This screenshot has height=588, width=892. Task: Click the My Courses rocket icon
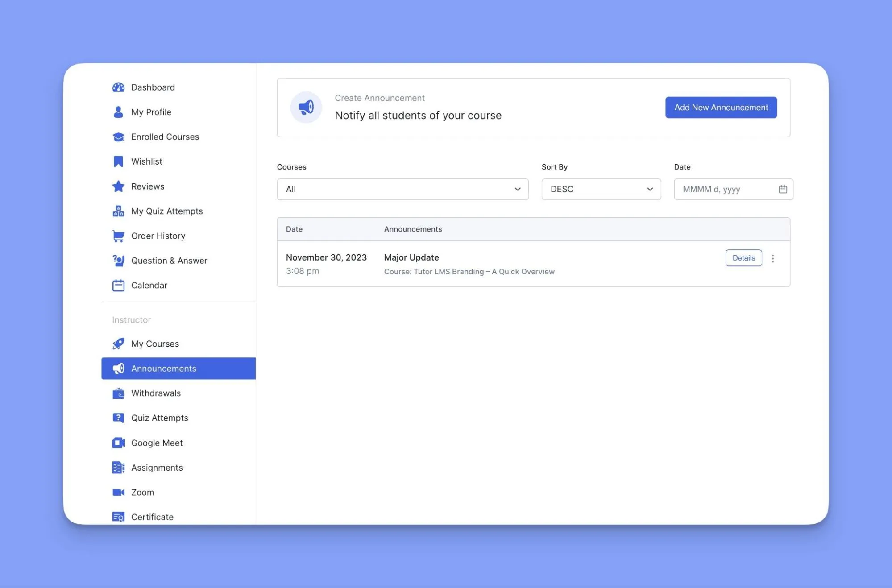pyautogui.click(x=117, y=343)
